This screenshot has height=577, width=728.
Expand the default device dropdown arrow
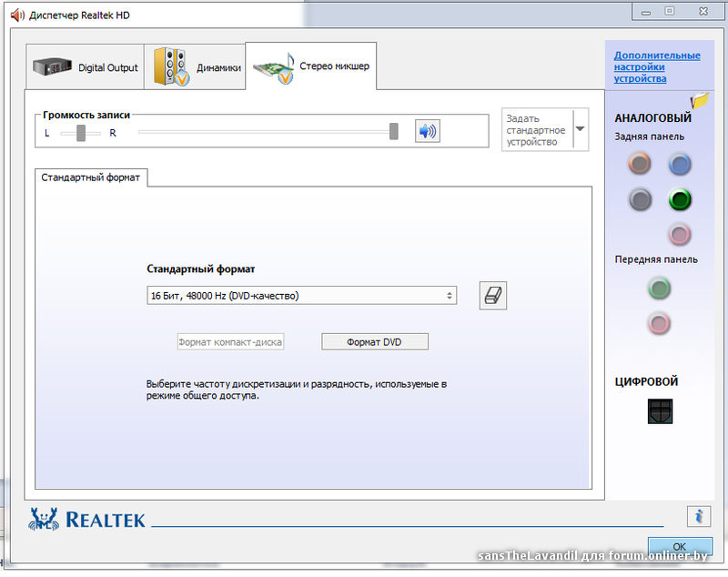pos(581,129)
